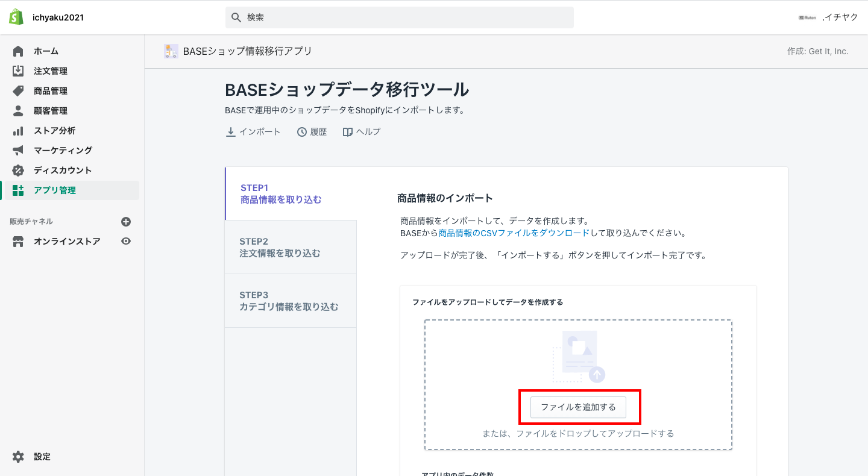
Task: Click the アプリ管理 grid icon
Action: [18, 190]
